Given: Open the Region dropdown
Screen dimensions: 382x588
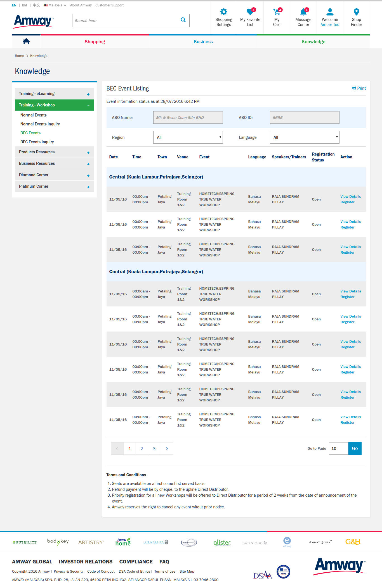Looking at the screenshot, I should (x=188, y=137).
